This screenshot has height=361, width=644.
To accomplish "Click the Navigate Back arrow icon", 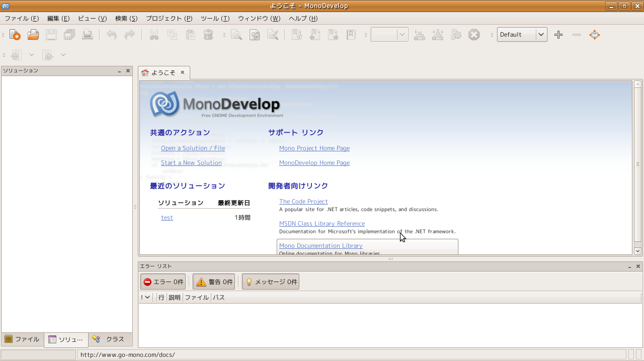I will coord(16,55).
